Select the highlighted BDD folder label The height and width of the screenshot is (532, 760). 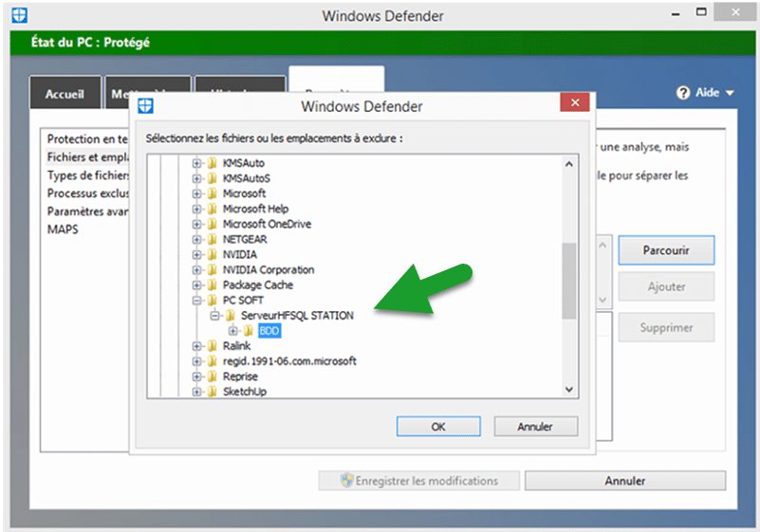269,331
